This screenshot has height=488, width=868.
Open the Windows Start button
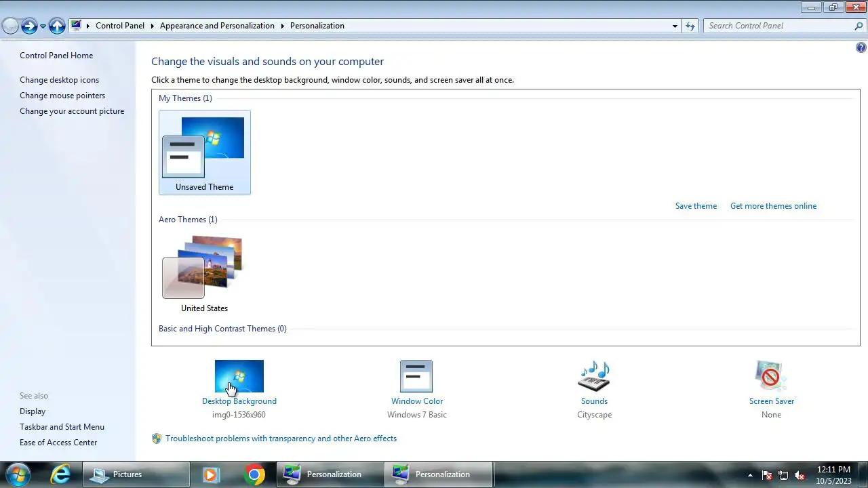click(x=17, y=474)
